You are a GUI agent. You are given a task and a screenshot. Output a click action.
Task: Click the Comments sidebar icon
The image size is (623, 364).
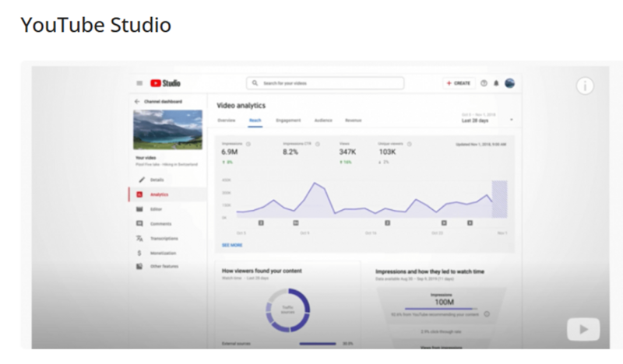click(x=139, y=224)
